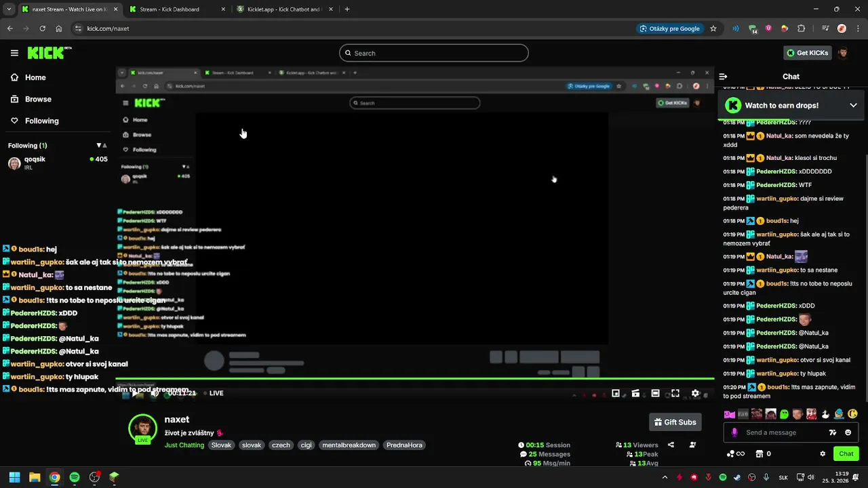This screenshot has height=488, width=868.
Task: Open Browse in the sidebar
Action: [31, 99]
